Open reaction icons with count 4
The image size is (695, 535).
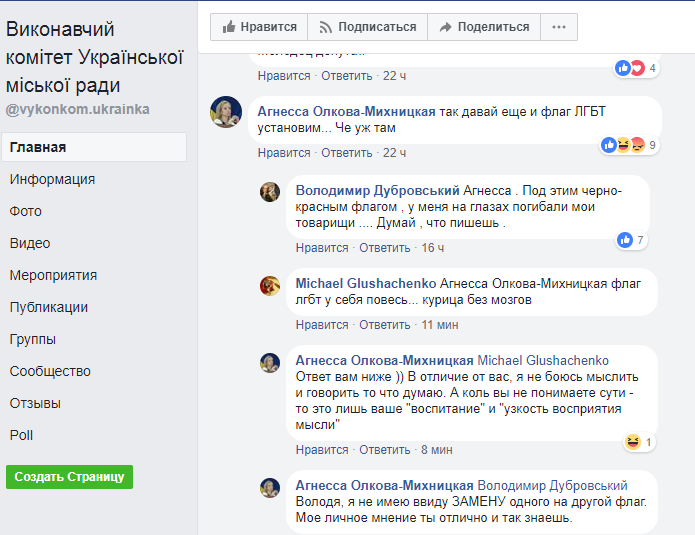coord(635,68)
